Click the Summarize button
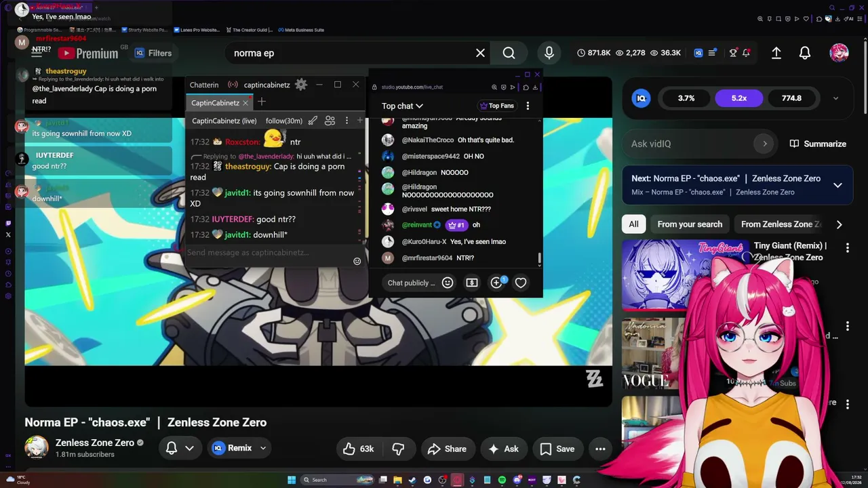Image resolution: width=868 pixels, height=488 pixels. (818, 144)
